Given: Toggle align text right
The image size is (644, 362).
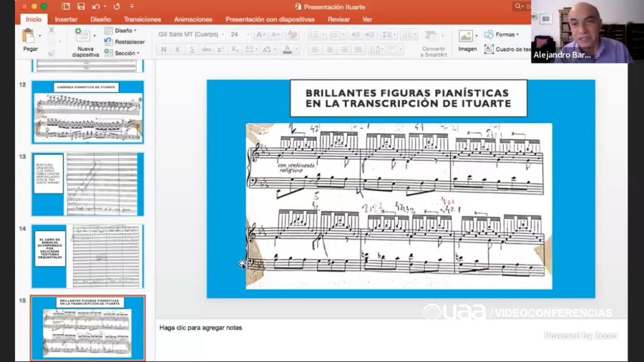Looking at the screenshot, I should [344, 49].
